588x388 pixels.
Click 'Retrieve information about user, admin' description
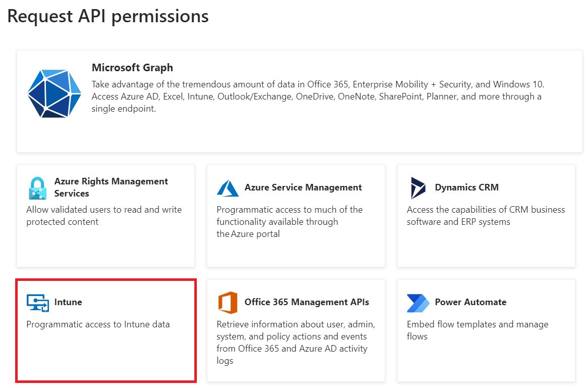tap(296, 342)
